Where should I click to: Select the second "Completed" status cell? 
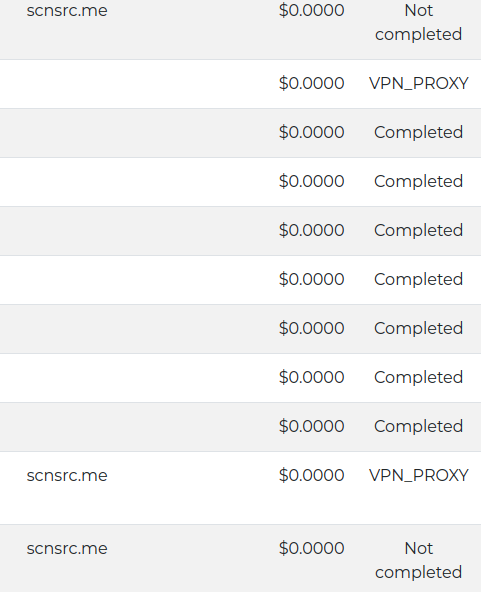[418, 182]
